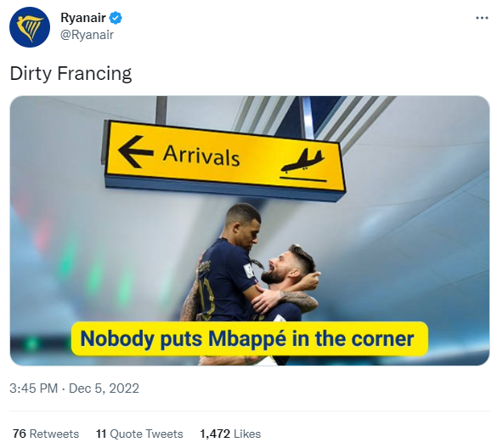Screen dimensions: 497x448
Task: Click the Ryanair display name
Action: pos(83,18)
